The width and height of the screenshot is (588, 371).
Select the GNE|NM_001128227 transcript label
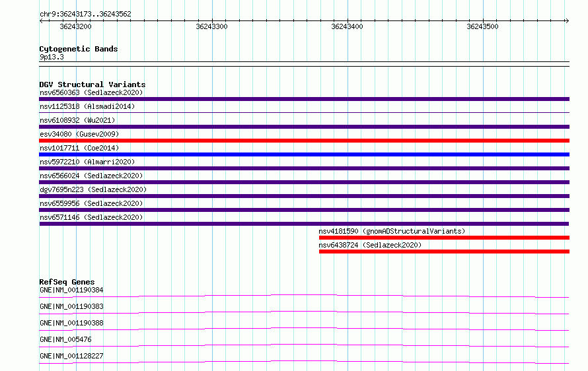click(71, 356)
